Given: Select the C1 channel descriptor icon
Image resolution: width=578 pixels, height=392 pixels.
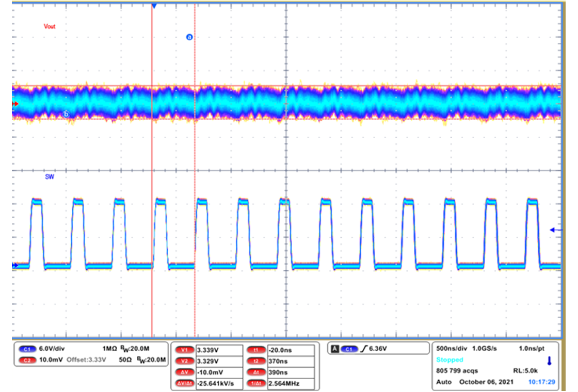Looking at the screenshot, I should pyautogui.click(x=26, y=348).
